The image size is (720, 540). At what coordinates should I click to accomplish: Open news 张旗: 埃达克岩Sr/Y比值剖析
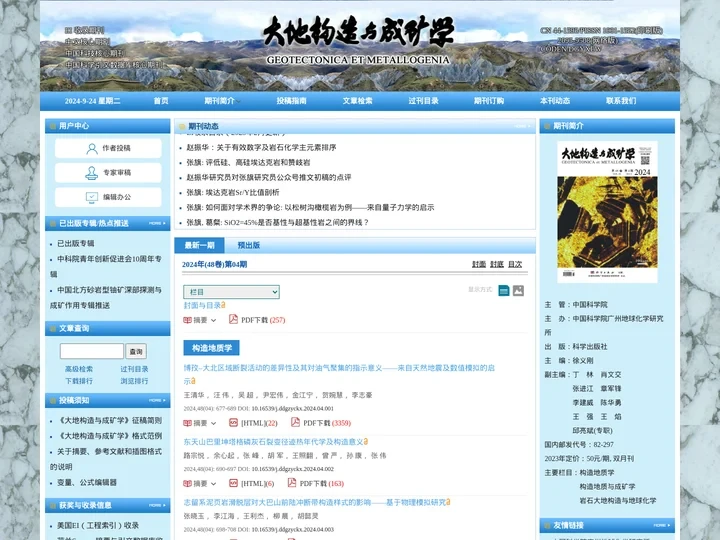tap(233, 193)
